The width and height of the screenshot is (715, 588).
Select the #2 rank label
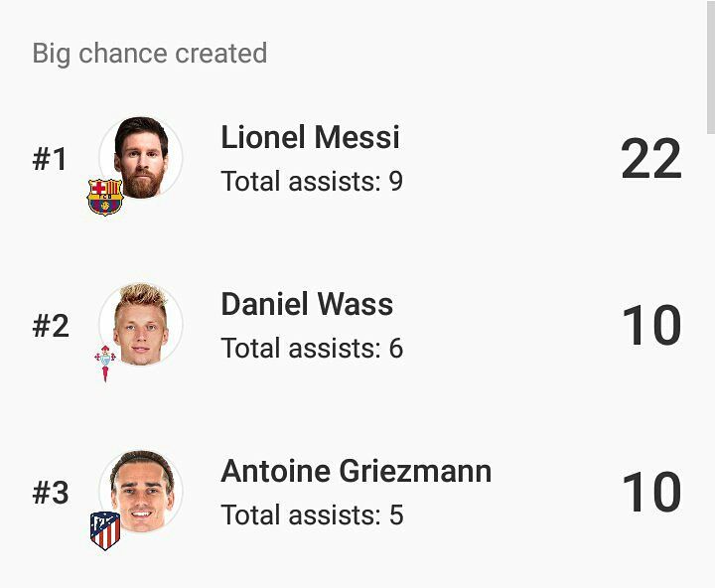pyautogui.click(x=51, y=326)
